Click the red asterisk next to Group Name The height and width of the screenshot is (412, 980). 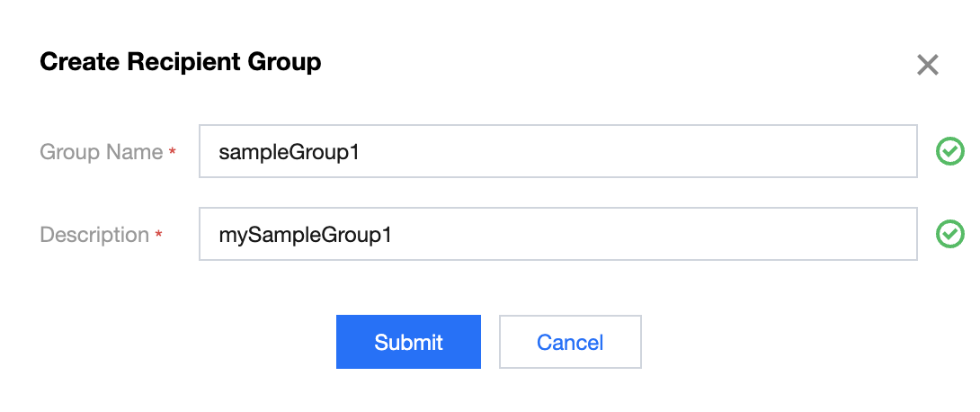(x=172, y=153)
